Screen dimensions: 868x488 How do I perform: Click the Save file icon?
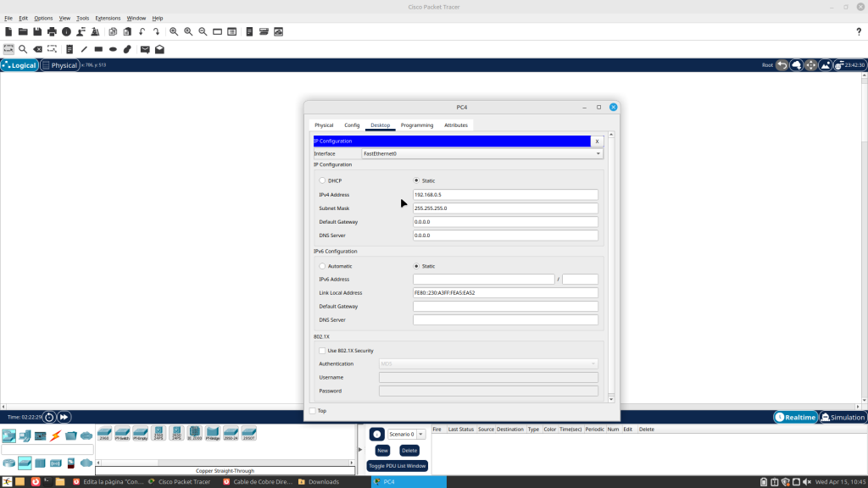point(37,31)
